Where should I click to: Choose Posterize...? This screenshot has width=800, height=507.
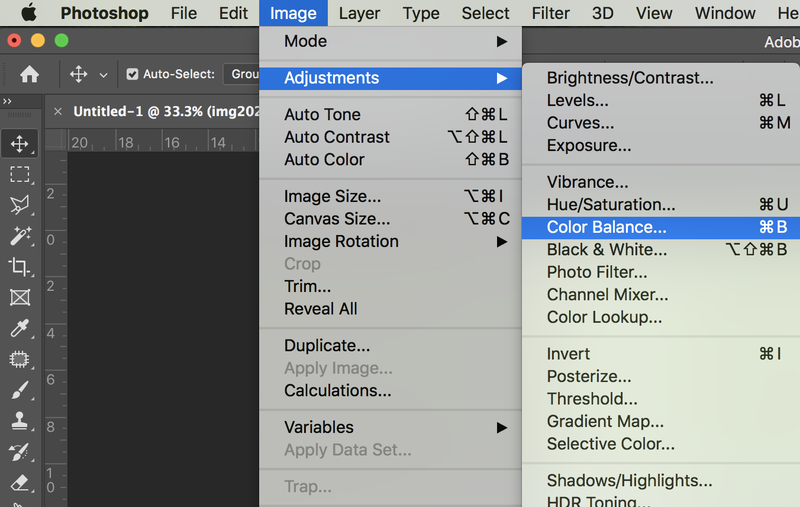661,376
